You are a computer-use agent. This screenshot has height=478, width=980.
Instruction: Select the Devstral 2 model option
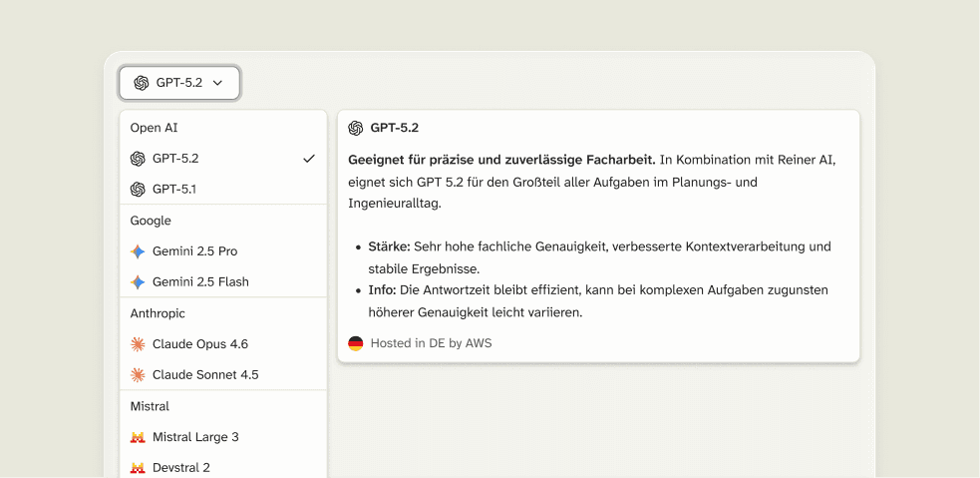pyautogui.click(x=180, y=468)
